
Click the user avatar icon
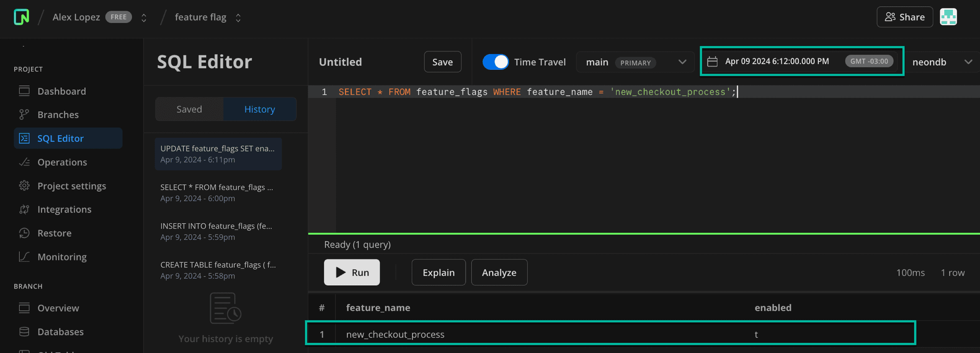pos(948,17)
